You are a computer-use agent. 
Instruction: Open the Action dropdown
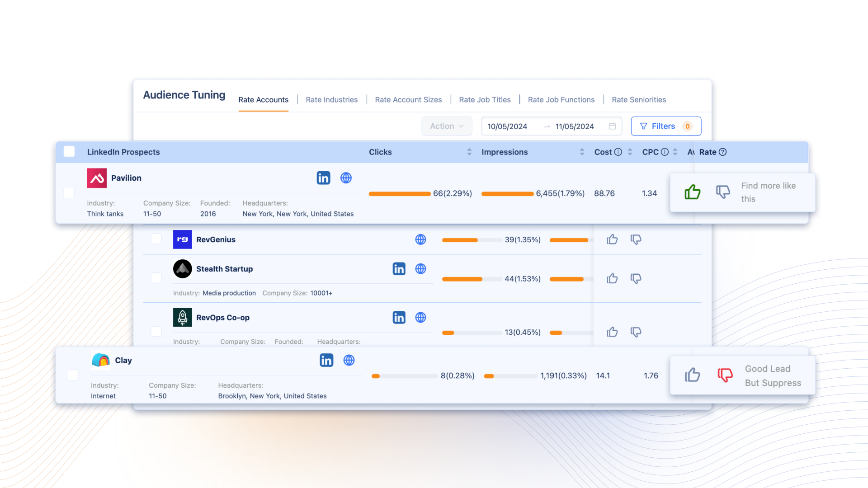coord(447,126)
